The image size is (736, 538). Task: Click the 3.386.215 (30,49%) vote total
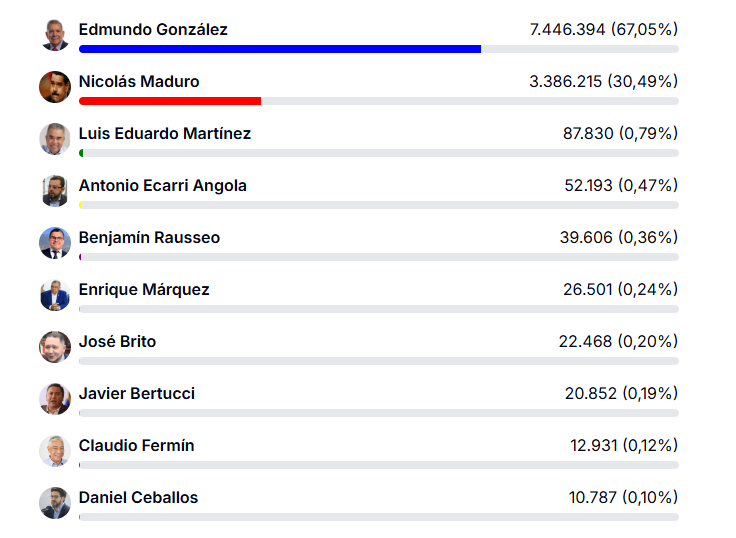604,82
